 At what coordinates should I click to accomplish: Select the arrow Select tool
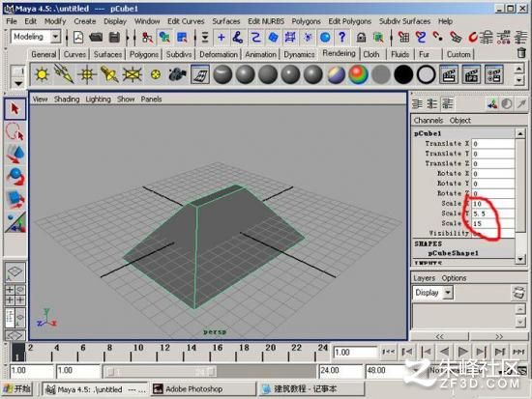(x=15, y=109)
